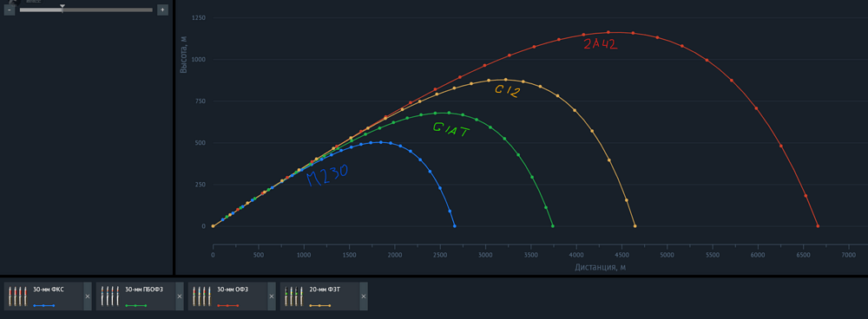Click the red legend line under 30-мм ОФЗ

click(x=227, y=305)
